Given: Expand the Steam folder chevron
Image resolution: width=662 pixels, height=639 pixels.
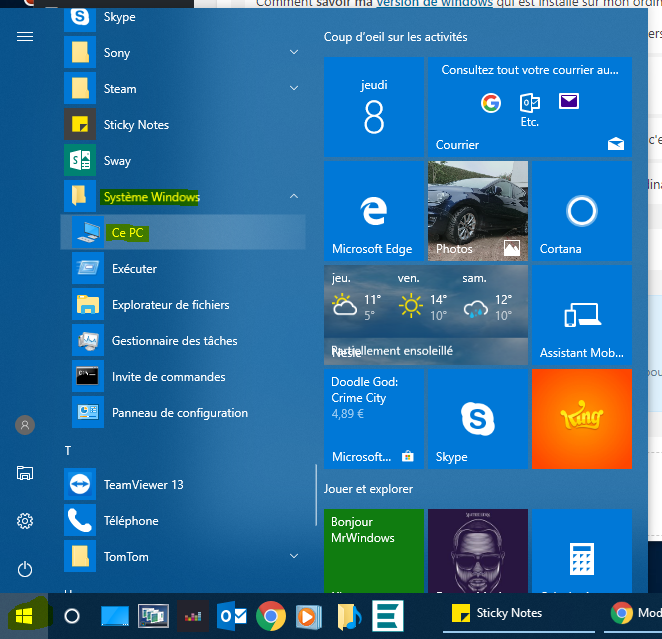Looking at the screenshot, I should 294,88.
